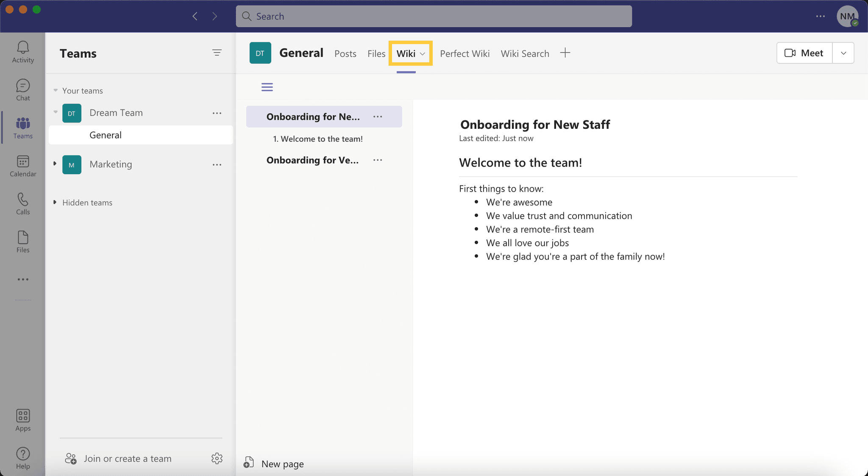Open teams settings via the gear icon
This screenshot has height=476, width=868.
click(x=217, y=458)
